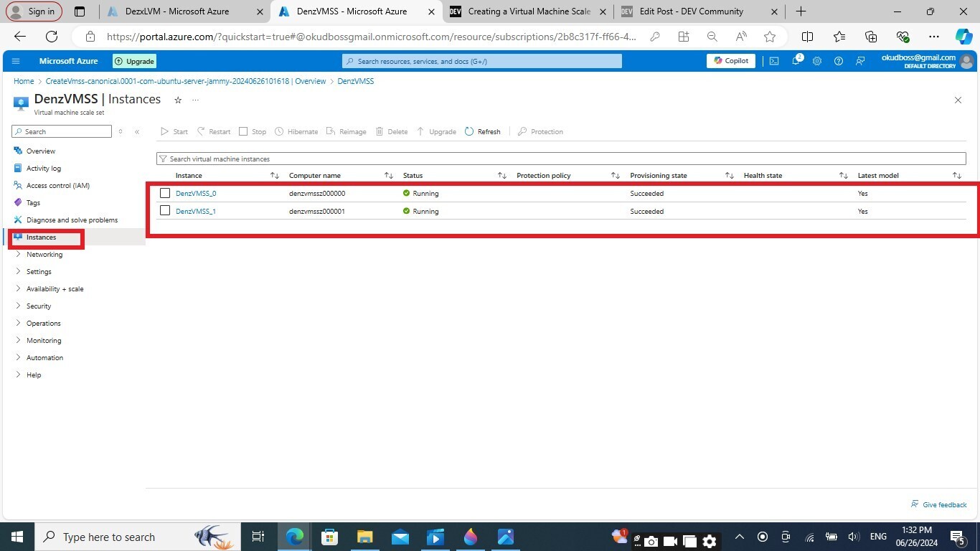The image size is (980, 551).
Task: Open Access control (IAM) menu item
Action: (58, 186)
